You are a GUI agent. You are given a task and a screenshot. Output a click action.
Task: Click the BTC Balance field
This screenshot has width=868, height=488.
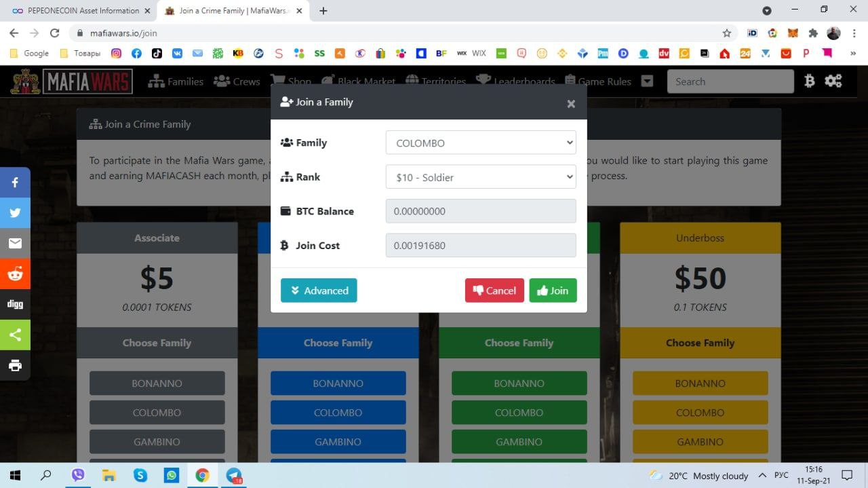481,211
